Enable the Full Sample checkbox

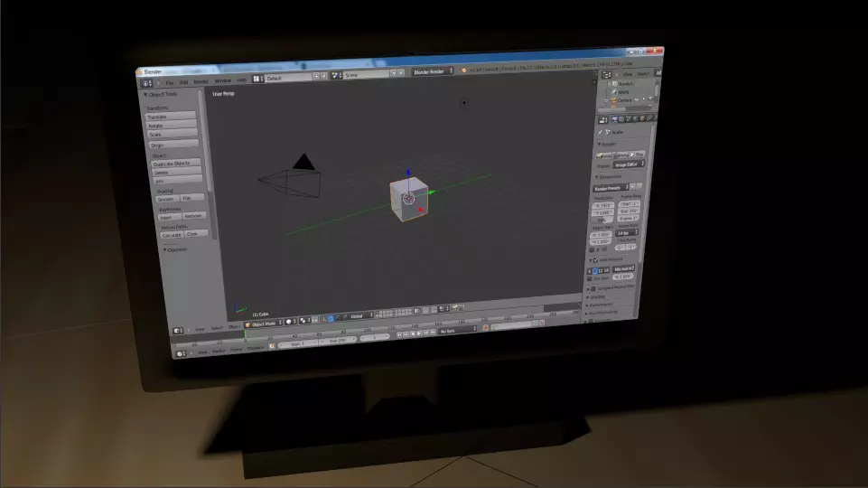point(589,278)
